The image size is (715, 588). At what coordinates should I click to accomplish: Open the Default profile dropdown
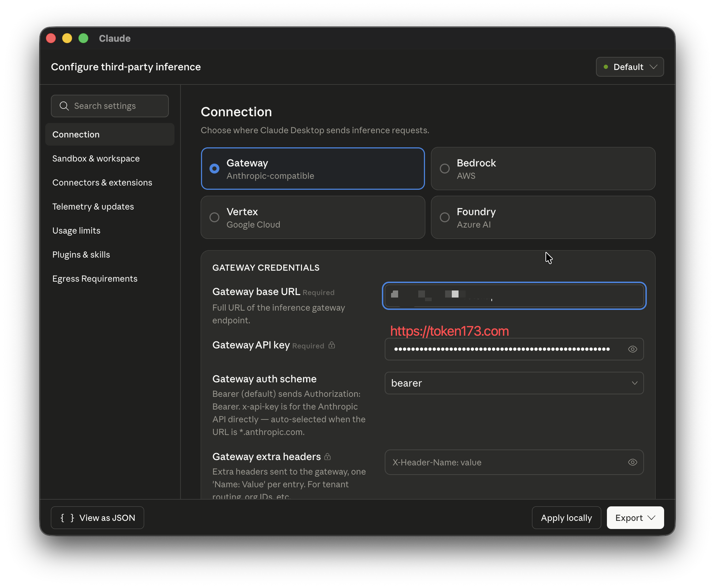[x=630, y=67]
